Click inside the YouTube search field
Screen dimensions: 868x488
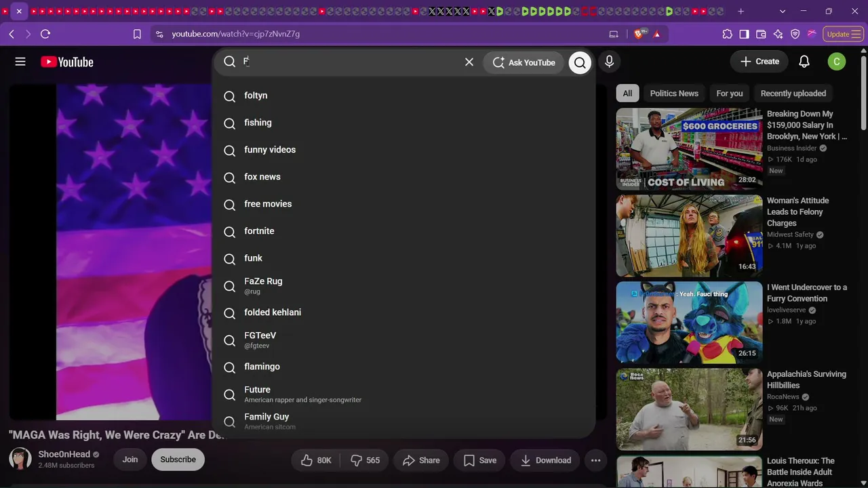tap(349, 62)
